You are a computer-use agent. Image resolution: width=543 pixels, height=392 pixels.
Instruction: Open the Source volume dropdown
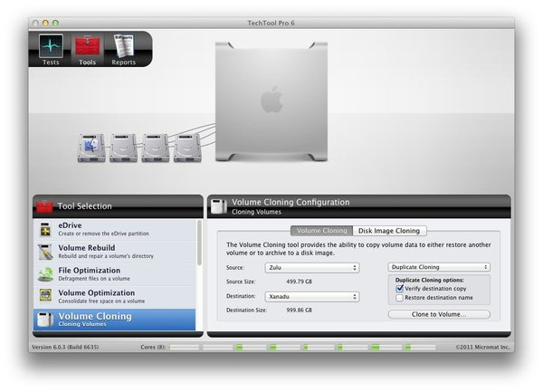coord(312,268)
